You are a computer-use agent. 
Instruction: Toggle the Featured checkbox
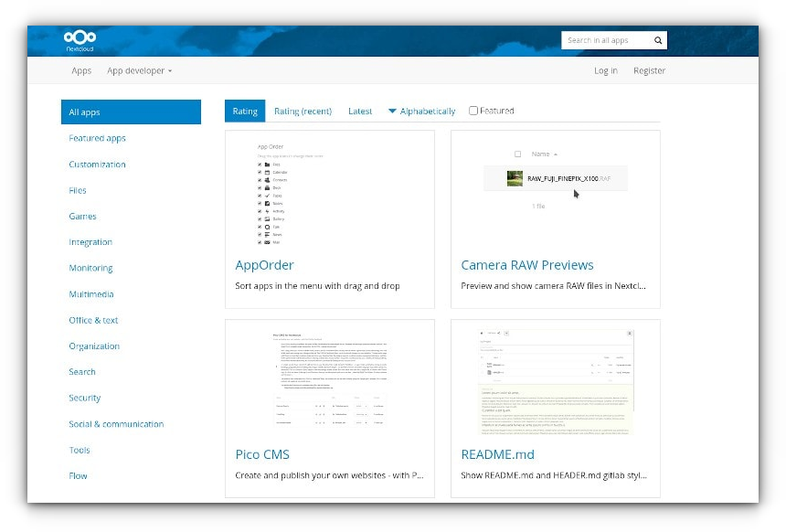(473, 111)
